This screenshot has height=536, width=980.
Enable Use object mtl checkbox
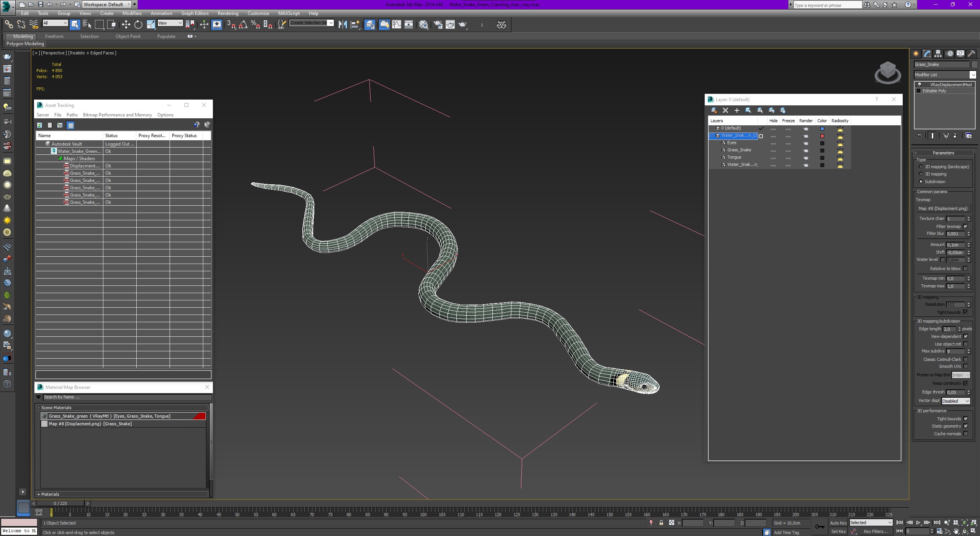[965, 344]
